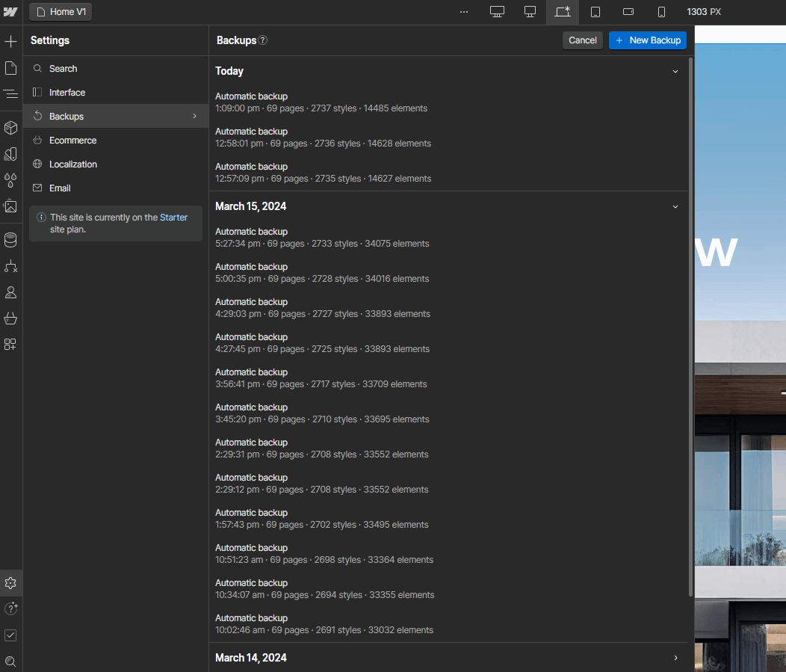This screenshot has height=672, width=786.
Task: Collapse the March 15, 2024 section
Action: point(675,206)
